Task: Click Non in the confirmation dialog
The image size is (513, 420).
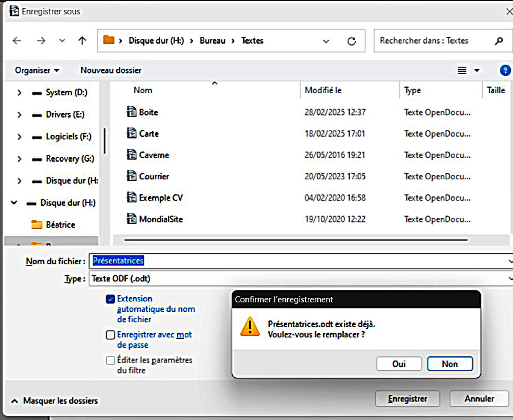Action: tap(450, 364)
